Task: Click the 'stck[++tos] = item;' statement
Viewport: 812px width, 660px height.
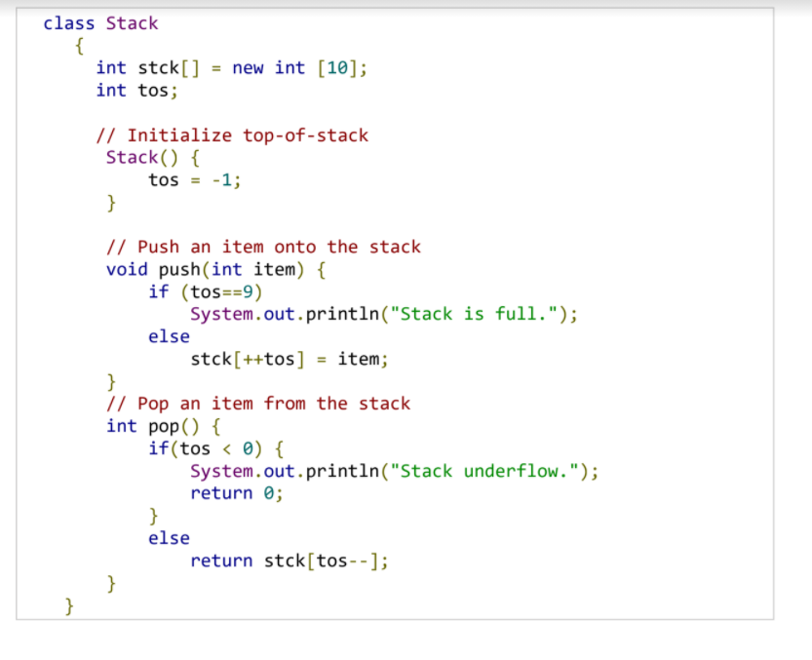Action: [289, 359]
